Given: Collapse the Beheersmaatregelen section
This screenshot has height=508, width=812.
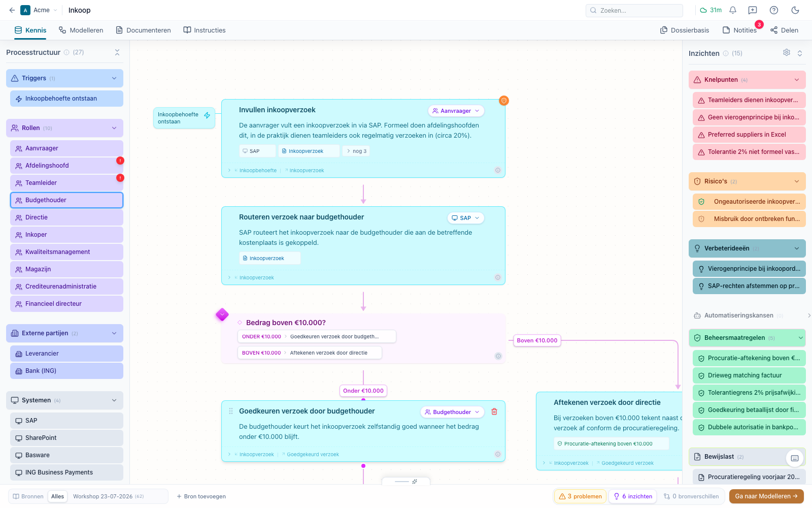Looking at the screenshot, I should coord(801,338).
